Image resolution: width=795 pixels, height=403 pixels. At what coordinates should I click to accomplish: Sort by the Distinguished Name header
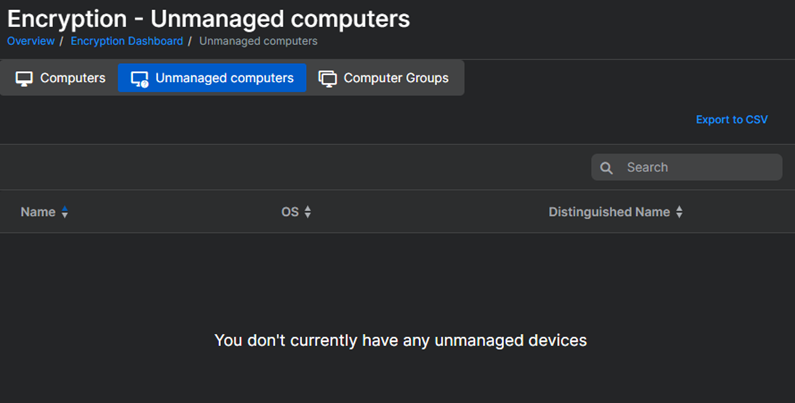(x=609, y=212)
